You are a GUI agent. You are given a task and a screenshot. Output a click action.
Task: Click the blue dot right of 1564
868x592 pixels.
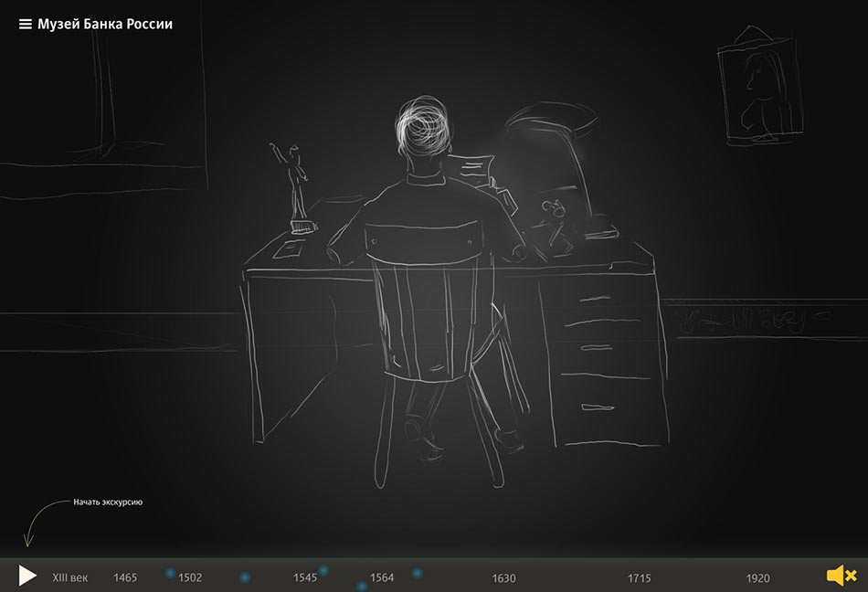(417, 573)
